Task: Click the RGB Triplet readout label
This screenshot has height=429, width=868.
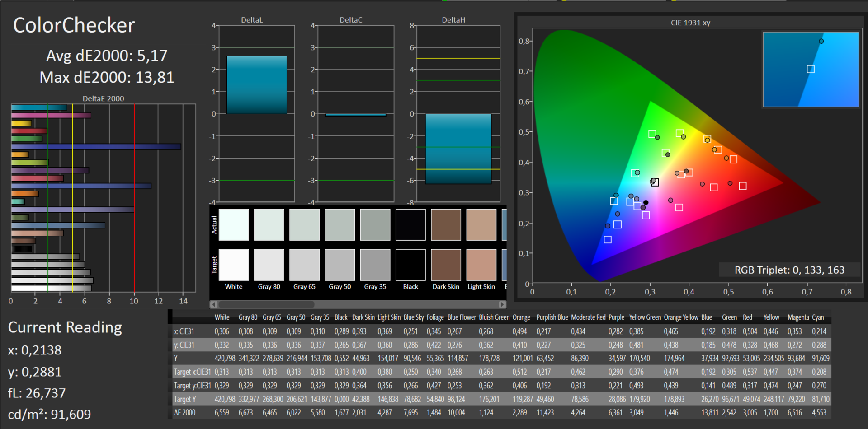Action: [x=789, y=270]
